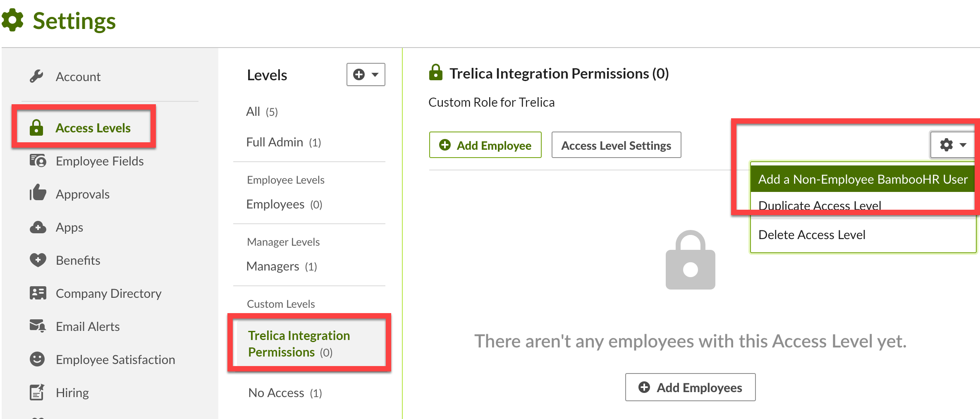This screenshot has height=419, width=980.
Task: Click the Apps cloud icon
Action: [x=38, y=227]
